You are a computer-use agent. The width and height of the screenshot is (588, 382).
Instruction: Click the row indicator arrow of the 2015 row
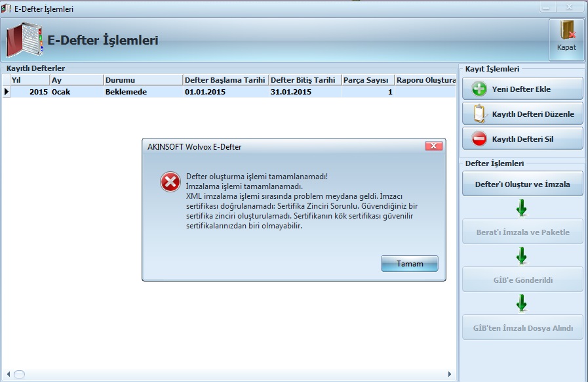[x=6, y=92]
